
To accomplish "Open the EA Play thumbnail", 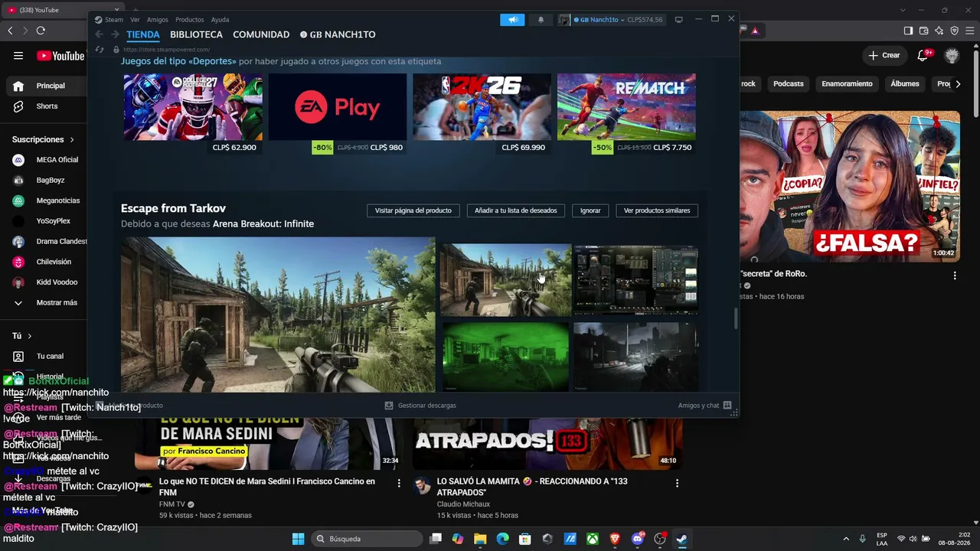I will pos(338,107).
